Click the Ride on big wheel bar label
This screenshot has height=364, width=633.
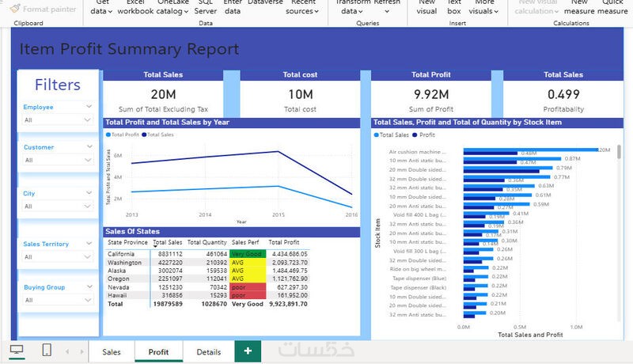point(418,269)
